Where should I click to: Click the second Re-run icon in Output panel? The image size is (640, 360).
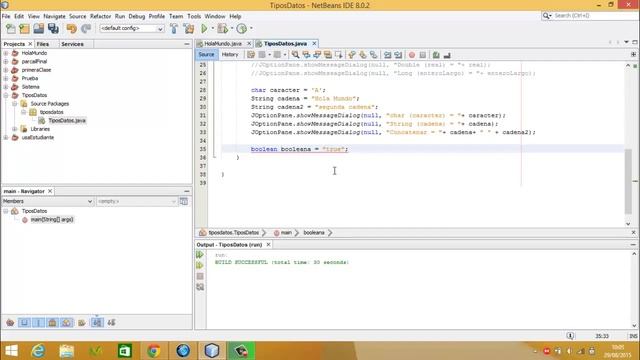tap(200, 266)
